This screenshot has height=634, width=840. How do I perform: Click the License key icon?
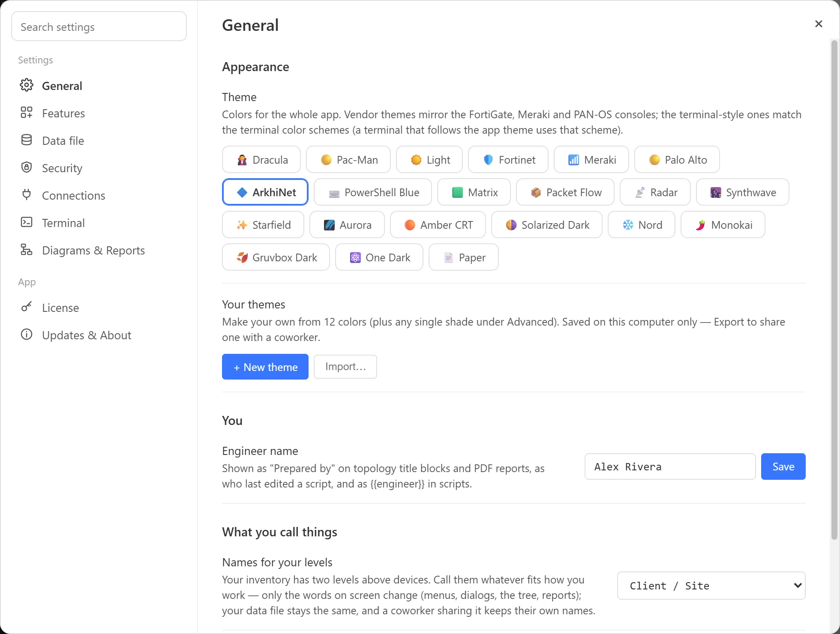(27, 307)
